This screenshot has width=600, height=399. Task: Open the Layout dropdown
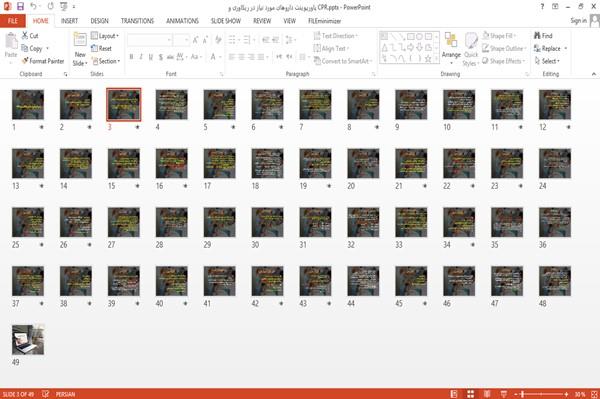[x=105, y=36]
